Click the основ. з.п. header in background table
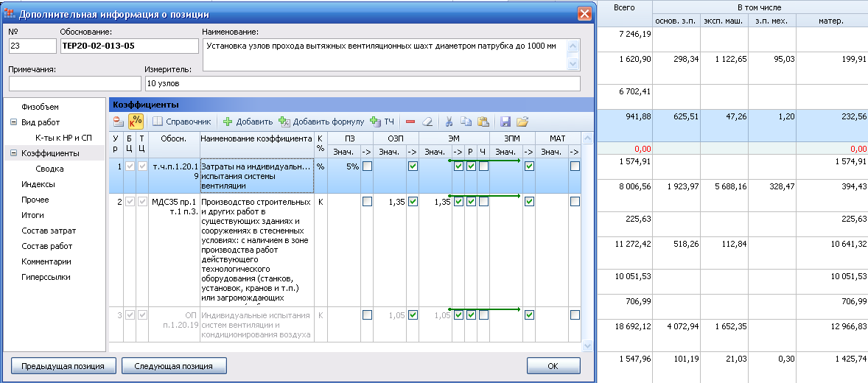Screen dimensions: 868x383 676,21
